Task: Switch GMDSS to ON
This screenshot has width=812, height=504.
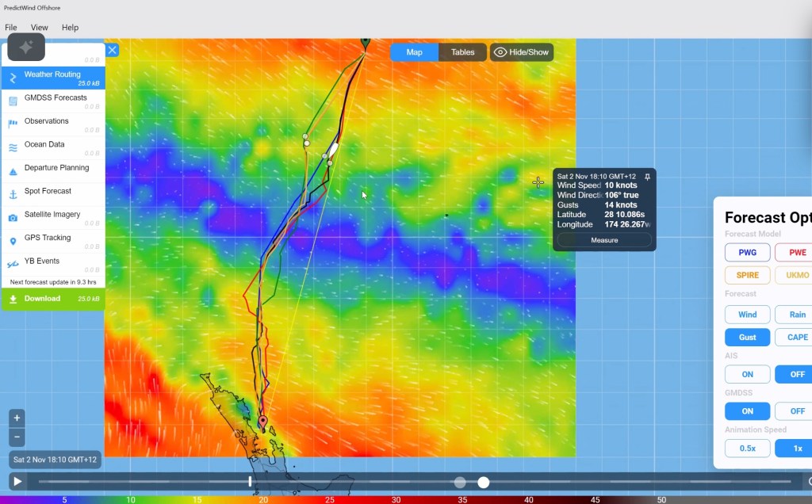Action: click(x=747, y=411)
